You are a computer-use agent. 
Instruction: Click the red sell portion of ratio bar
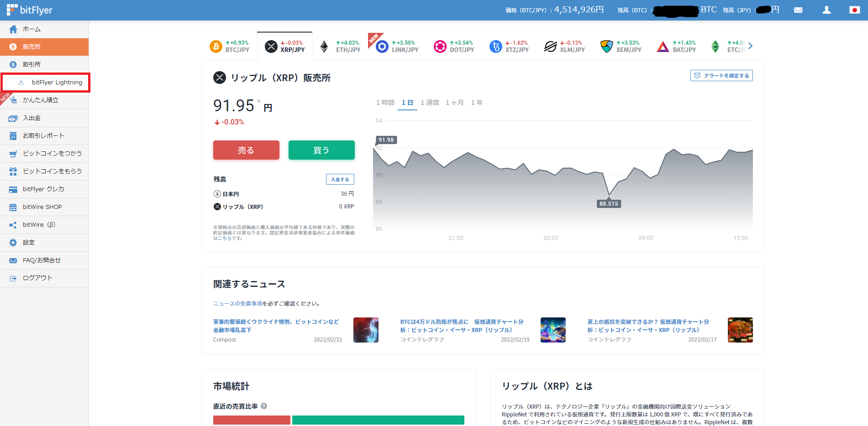coord(252,421)
